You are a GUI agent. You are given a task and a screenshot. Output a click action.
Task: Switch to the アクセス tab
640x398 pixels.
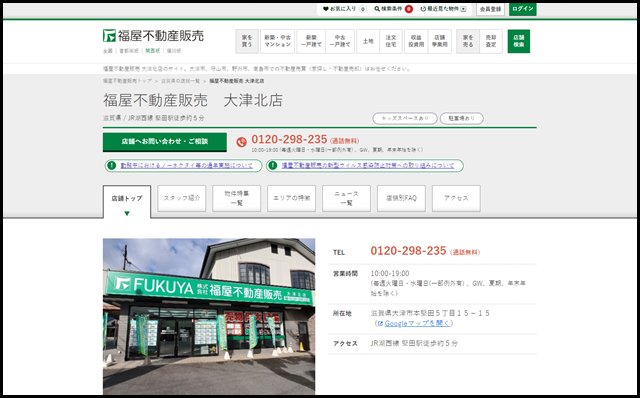pyautogui.click(x=456, y=198)
